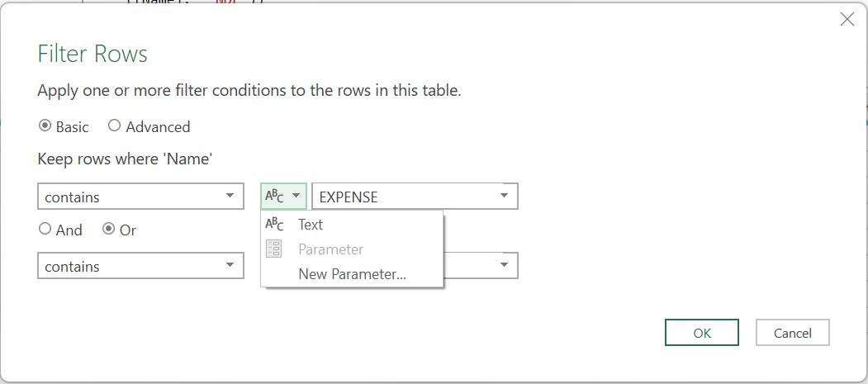Close the Filter Rows dialog with X
Image resolution: width=868 pixels, height=384 pixels.
(847, 19)
